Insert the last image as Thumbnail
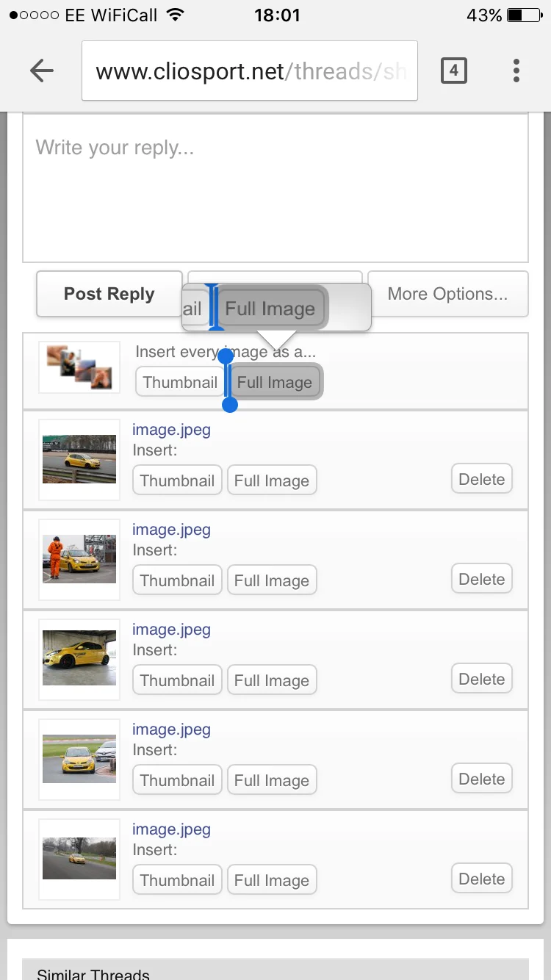 point(177,880)
